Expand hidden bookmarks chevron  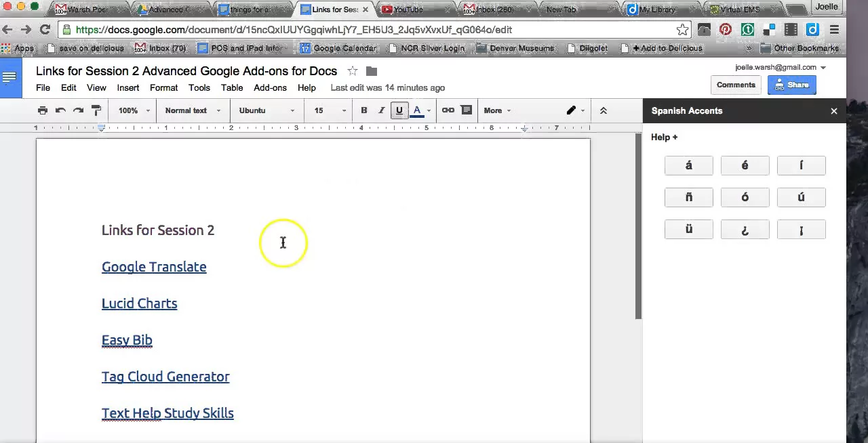(749, 49)
